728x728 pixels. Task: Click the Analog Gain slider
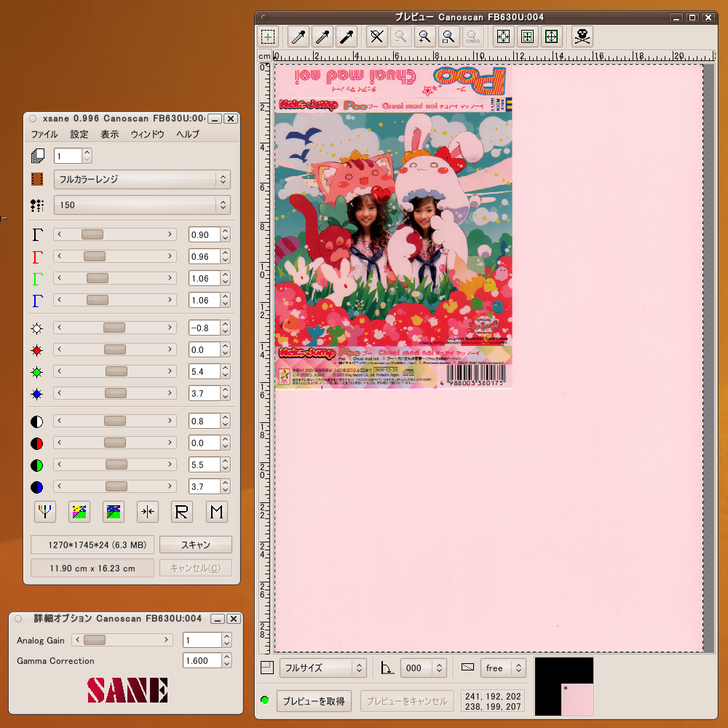[122, 640]
